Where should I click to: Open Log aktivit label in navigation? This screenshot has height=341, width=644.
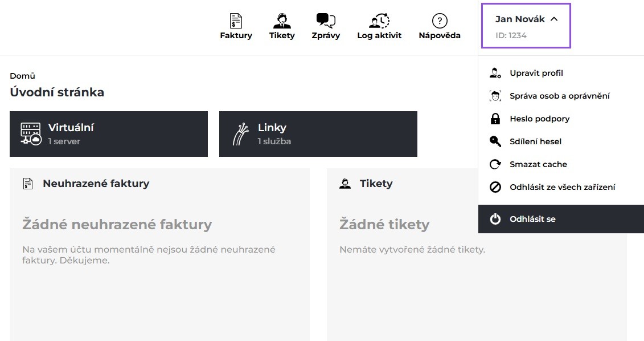coord(379,35)
